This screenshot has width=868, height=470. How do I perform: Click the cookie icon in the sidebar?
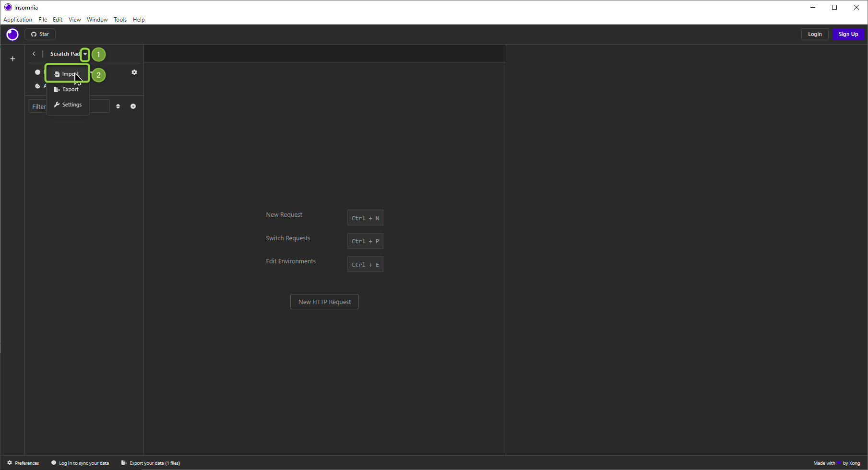(37, 86)
